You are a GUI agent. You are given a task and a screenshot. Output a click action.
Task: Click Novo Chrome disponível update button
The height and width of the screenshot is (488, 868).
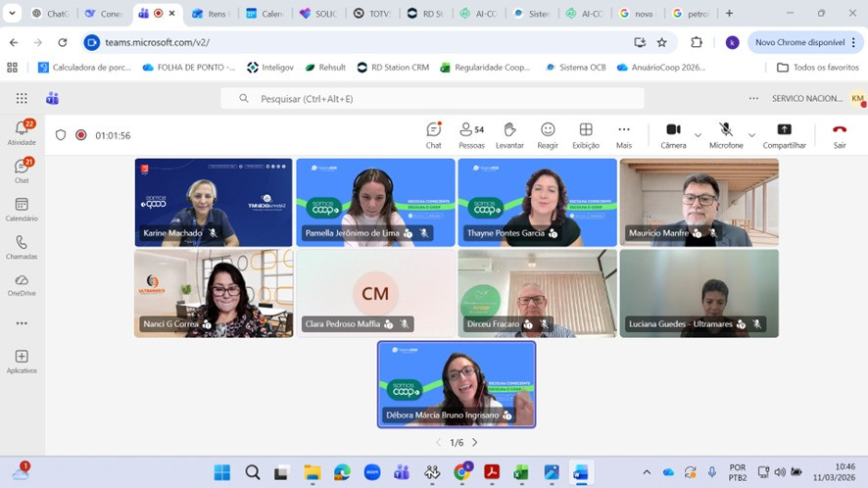[798, 42]
